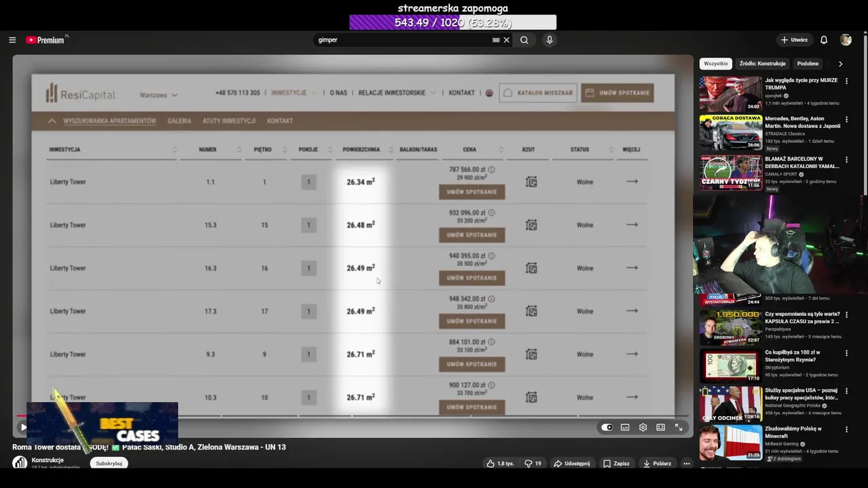Click the magnifier search button
Viewport: 868px width, 488px height.
click(524, 40)
